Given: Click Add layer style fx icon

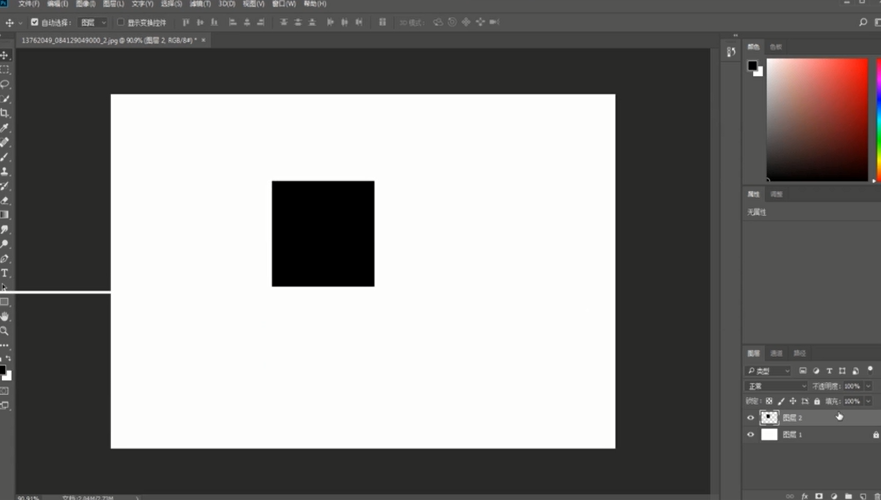Looking at the screenshot, I should click(805, 496).
